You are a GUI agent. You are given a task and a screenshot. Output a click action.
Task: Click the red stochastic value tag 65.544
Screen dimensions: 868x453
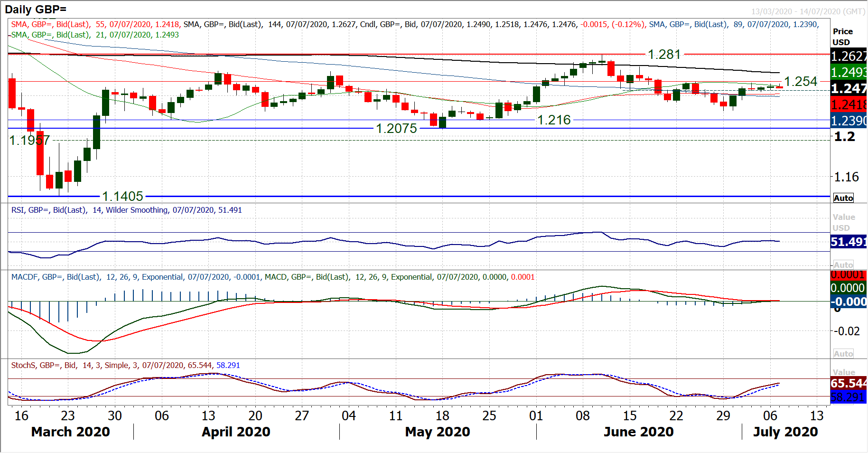click(x=848, y=383)
